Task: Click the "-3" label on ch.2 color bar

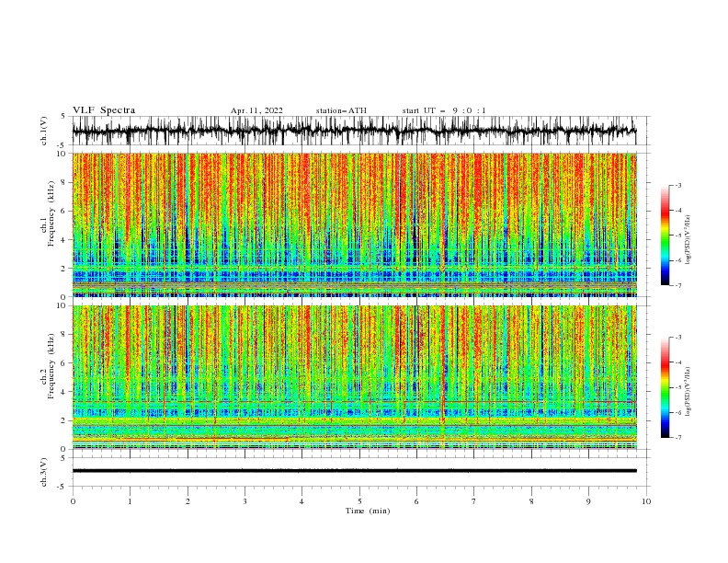Action: point(678,338)
